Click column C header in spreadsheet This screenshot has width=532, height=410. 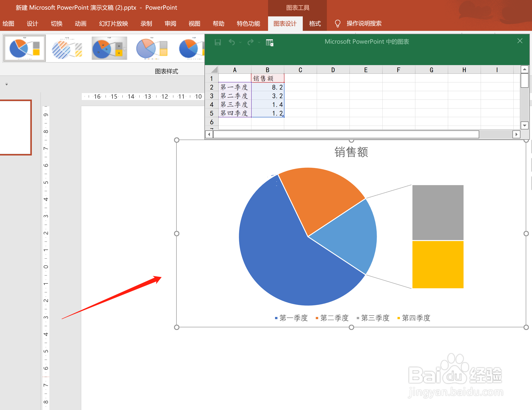pos(300,70)
